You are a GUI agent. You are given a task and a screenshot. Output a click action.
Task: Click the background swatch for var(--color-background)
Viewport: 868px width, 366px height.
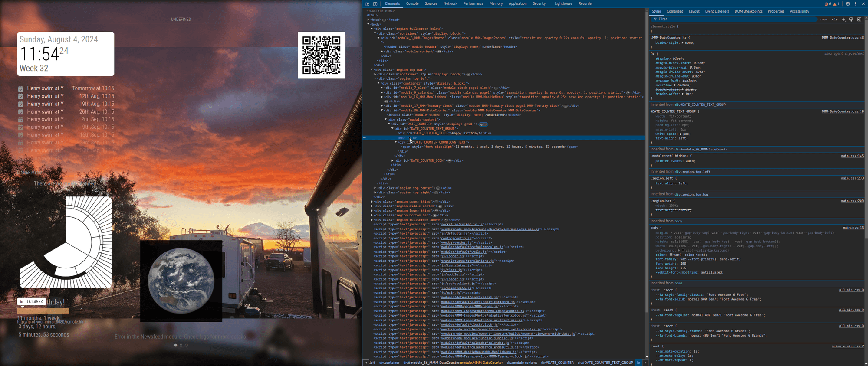tap(683, 250)
